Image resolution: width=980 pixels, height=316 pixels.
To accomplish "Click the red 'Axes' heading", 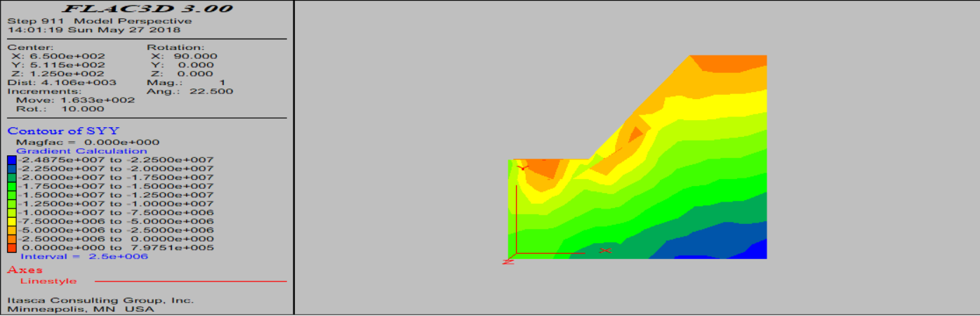I will coord(25,270).
